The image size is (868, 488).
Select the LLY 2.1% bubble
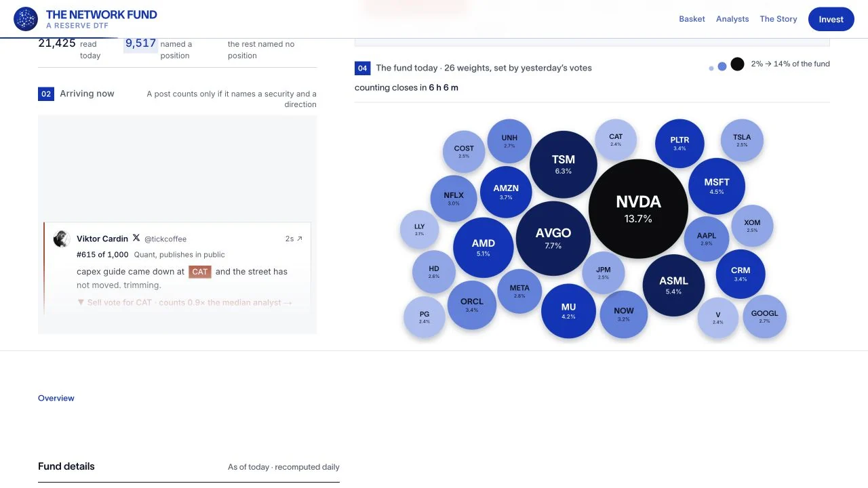point(420,230)
